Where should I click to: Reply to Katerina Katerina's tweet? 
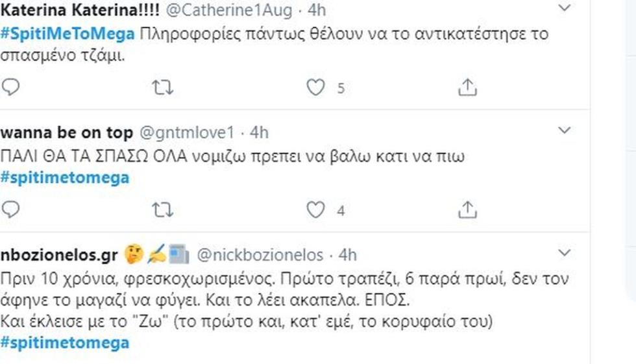click(10, 87)
